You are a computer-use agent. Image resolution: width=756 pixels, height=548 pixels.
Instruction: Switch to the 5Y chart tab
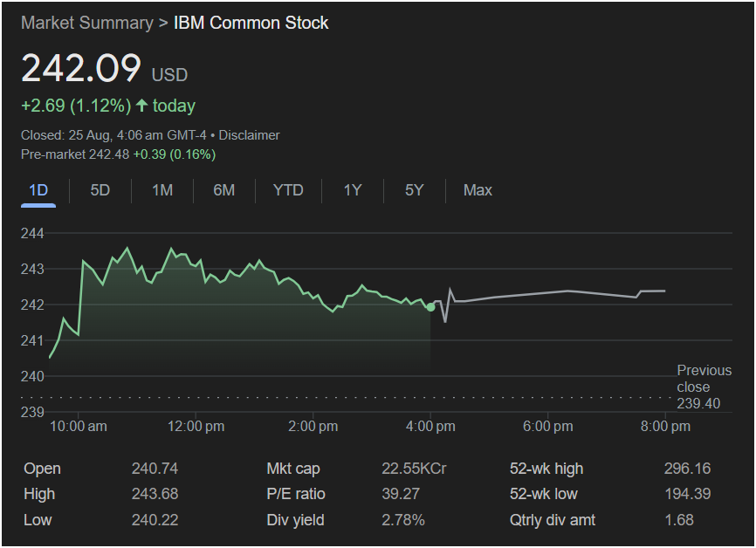[414, 190]
